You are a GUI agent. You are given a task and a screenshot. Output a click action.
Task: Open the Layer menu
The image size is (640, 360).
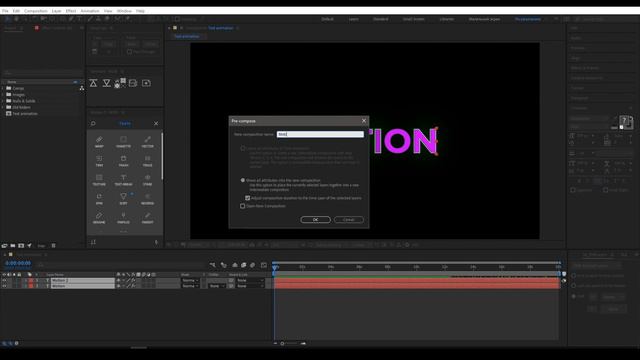pos(57,11)
